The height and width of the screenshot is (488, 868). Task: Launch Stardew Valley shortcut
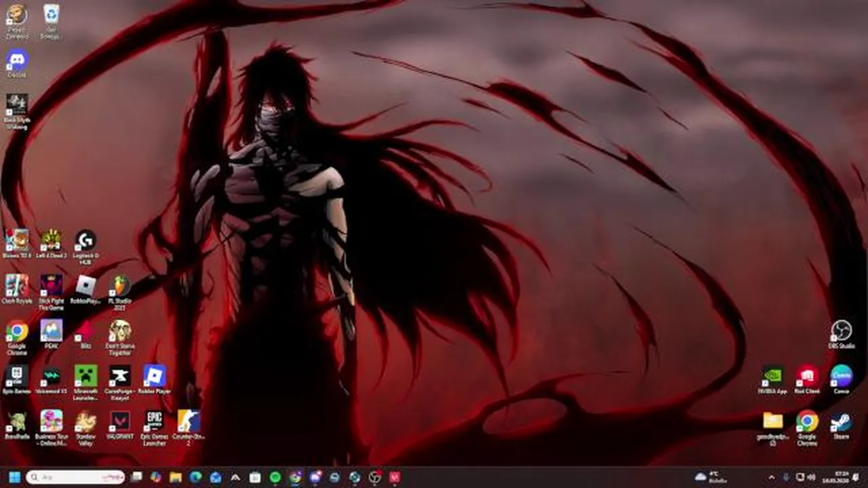click(85, 428)
